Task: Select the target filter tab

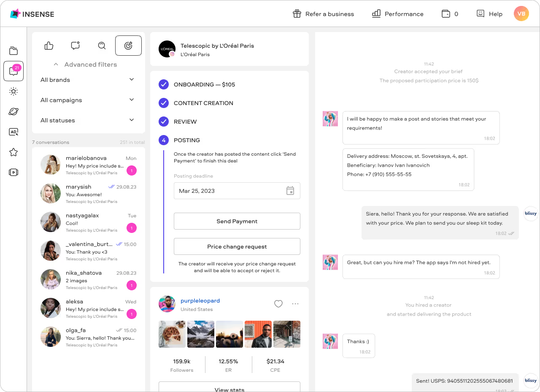Action: pos(128,46)
